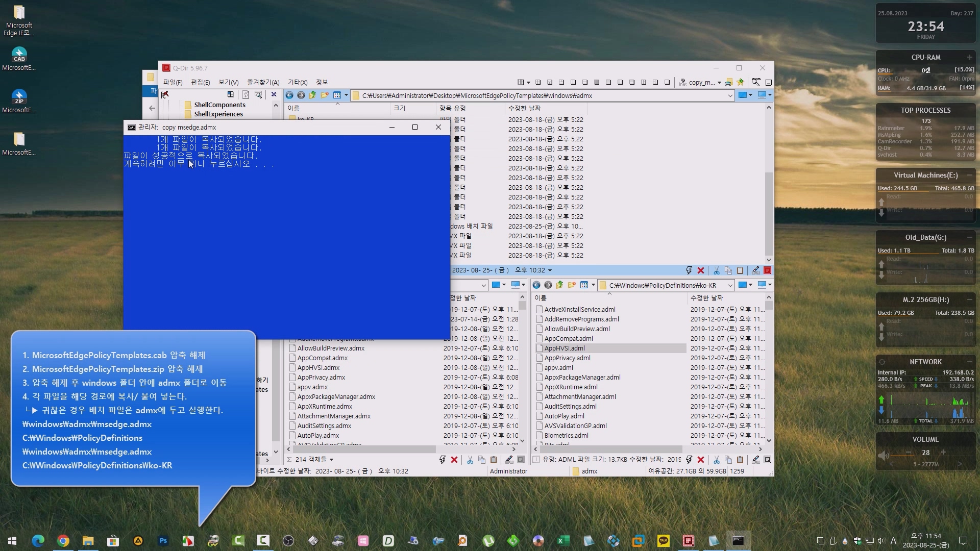Open the 기타(X) menu in Q-Dir

[x=298, y=82]
